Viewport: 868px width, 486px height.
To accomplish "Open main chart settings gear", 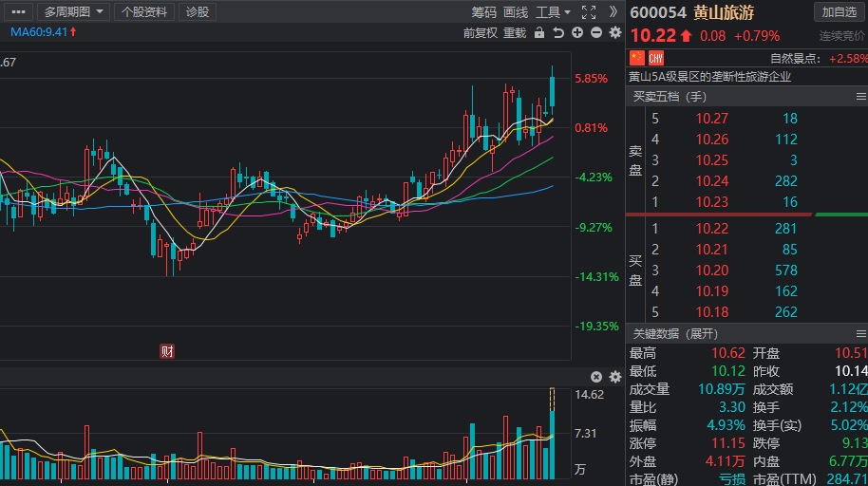I will (614, 33).
